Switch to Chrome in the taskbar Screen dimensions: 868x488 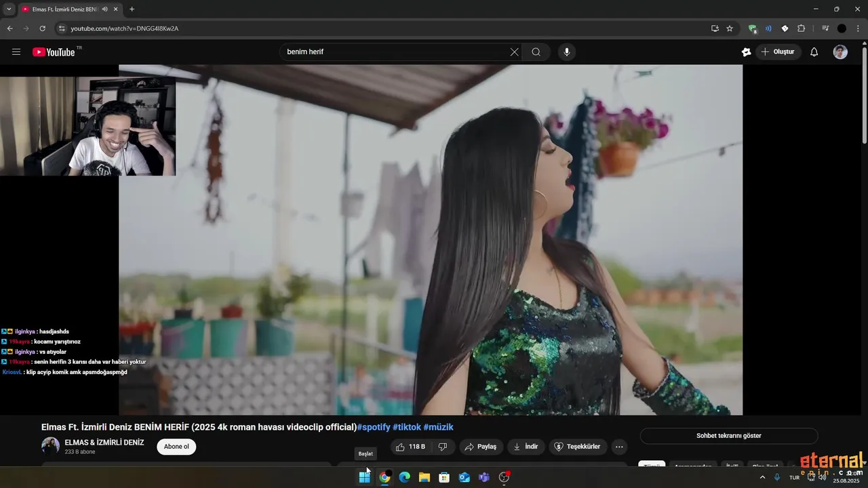click(384, 477)
